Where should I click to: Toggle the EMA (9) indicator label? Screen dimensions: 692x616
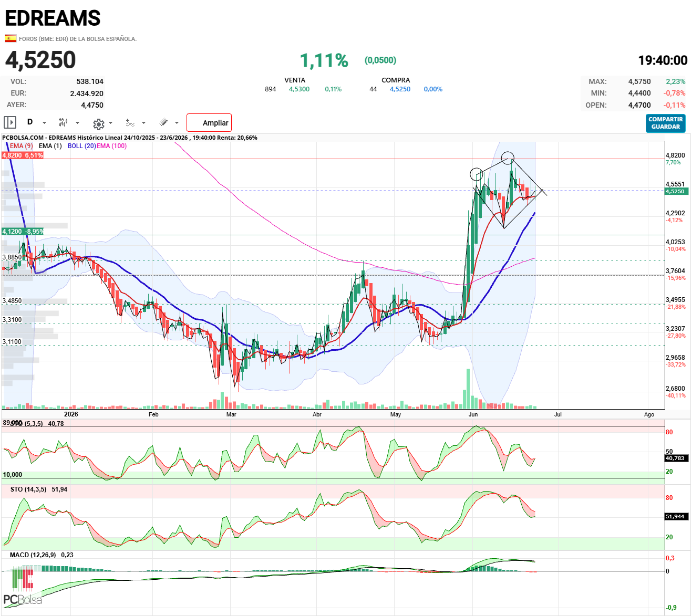(22, 146)
